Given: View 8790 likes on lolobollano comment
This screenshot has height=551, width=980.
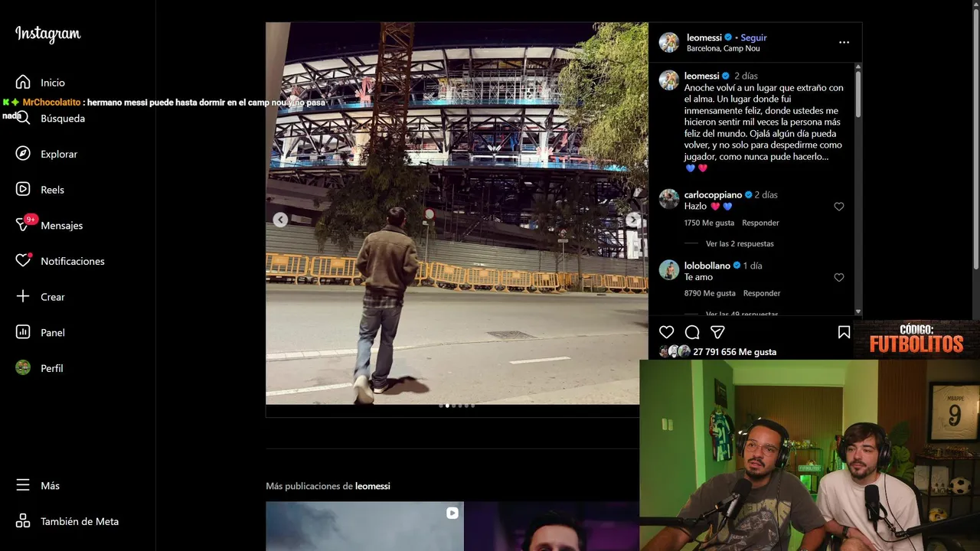Looking at the screenshot, I should pos(710,293).
